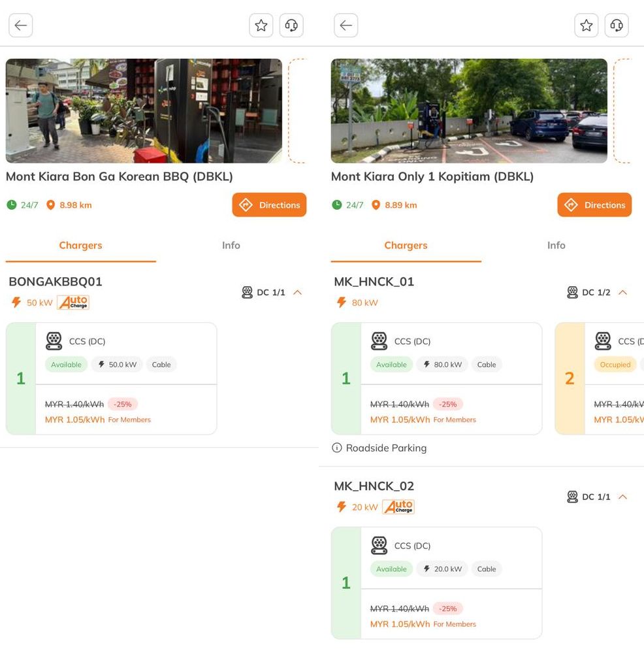
Task: Favorite the Bon Ga Korean BBQ station
Action: pyautogui.click(x=261, y=25)
